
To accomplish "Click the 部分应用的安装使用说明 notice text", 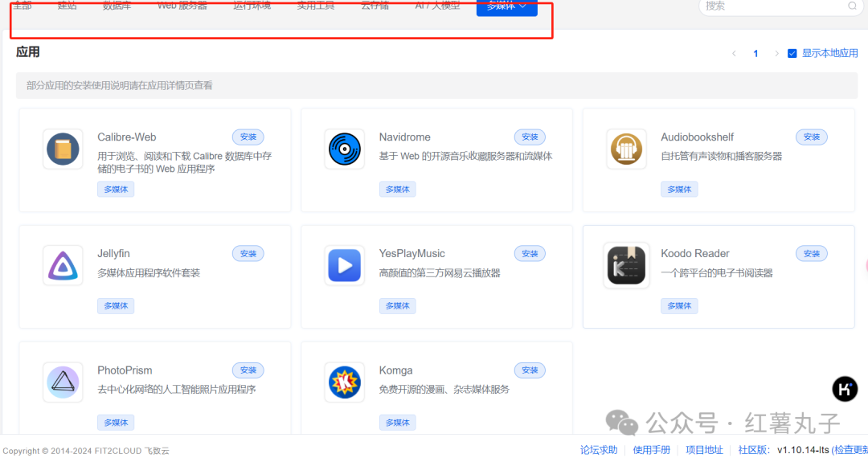I will 120,86.
